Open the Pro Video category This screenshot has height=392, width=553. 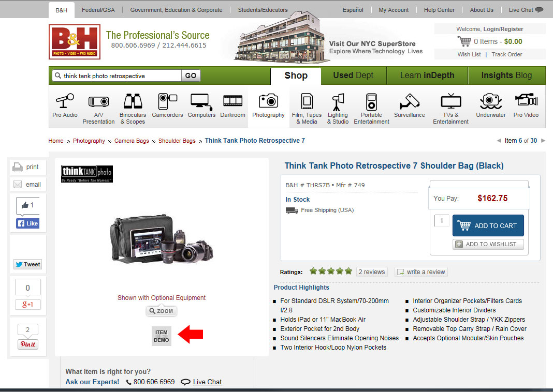[x=526, y=105]
